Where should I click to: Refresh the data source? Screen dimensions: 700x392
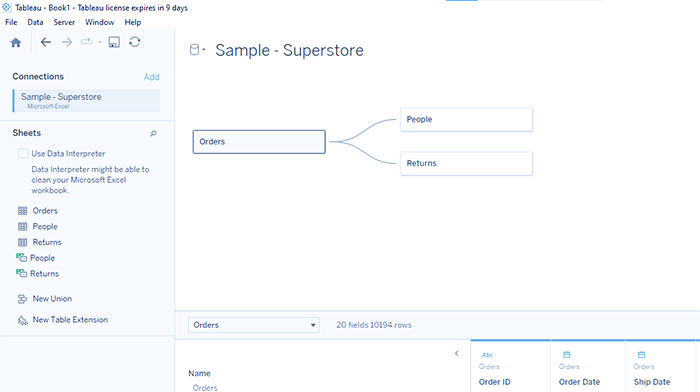(x=135, y=42)
